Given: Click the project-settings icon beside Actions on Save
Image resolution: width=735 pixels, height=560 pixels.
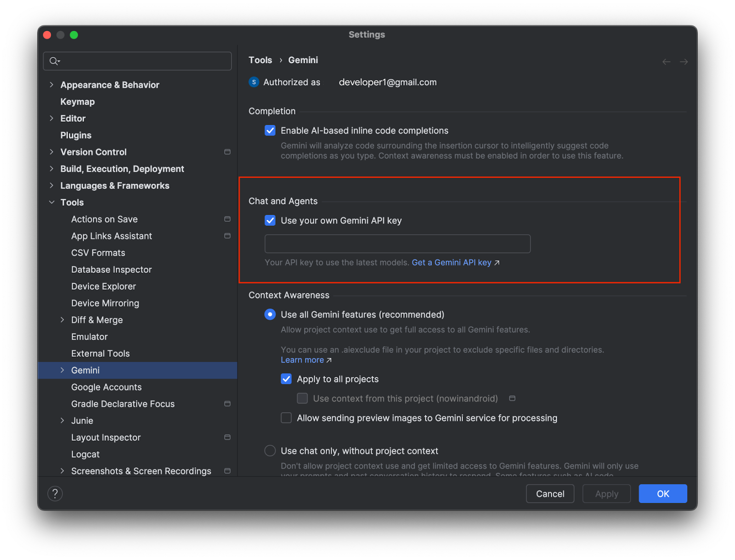Looking at the screenshot, I should pos(227,219).
